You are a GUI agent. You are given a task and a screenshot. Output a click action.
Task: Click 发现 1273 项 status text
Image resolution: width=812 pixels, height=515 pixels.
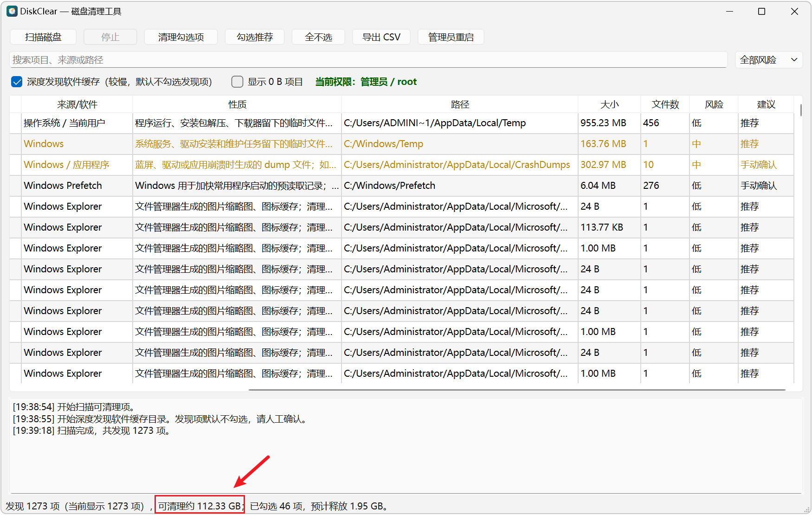point(32,506)
